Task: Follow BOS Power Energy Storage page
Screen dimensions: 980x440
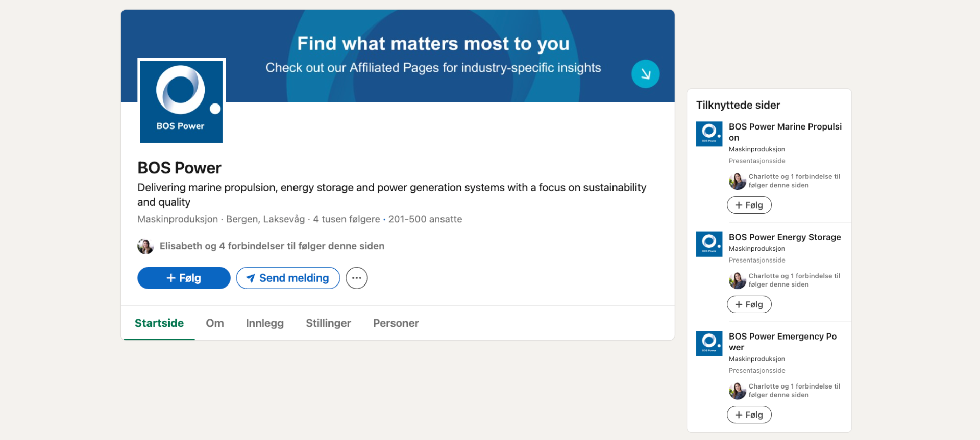Action: [749, 304]
